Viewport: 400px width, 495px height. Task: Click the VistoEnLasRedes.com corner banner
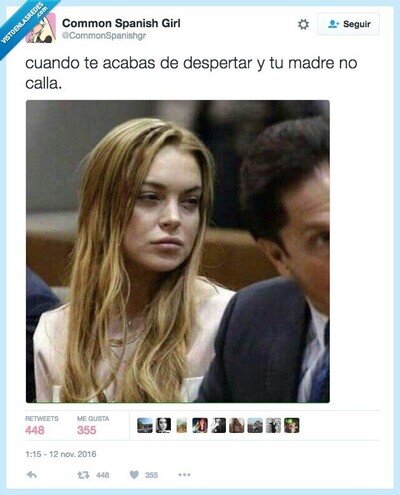click(x=23, y=23)
